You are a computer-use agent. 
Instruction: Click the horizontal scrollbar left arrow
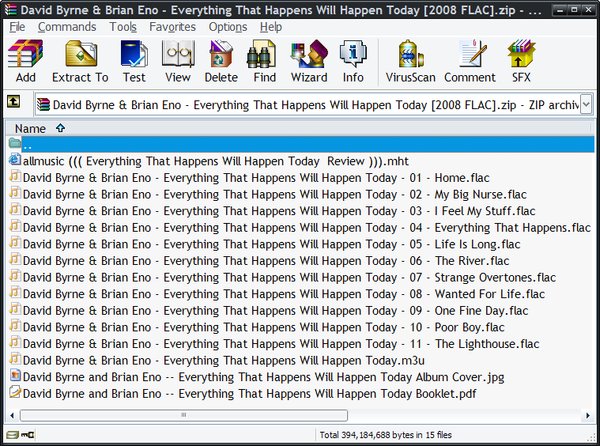[x=12, y=415]
